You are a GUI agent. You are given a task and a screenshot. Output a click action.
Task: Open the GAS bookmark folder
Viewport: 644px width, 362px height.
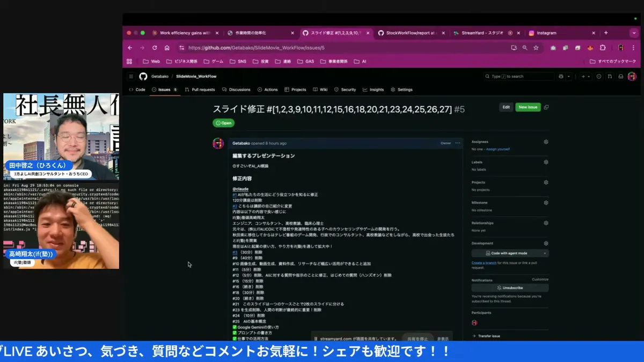(x=306, y=62)
